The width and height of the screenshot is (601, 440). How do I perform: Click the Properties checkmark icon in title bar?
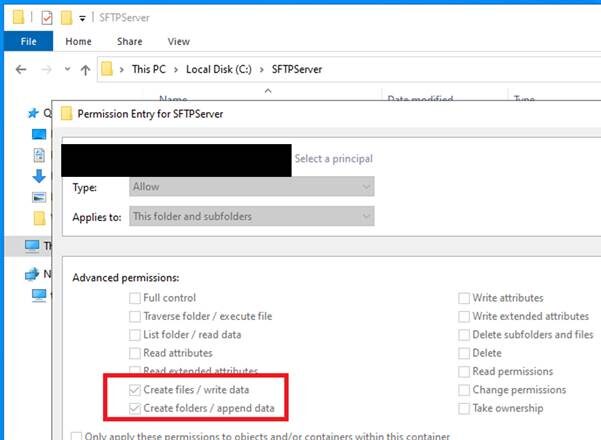[x=47, y=18]
